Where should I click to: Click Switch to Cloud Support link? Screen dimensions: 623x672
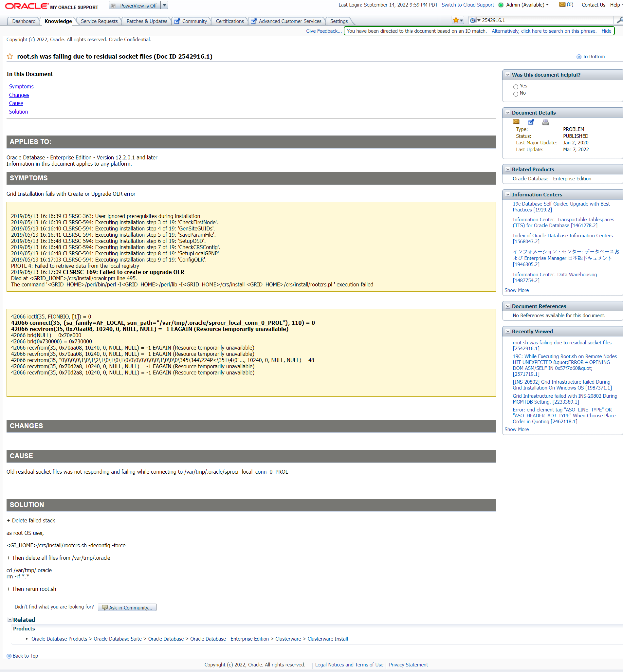point(467,5)
